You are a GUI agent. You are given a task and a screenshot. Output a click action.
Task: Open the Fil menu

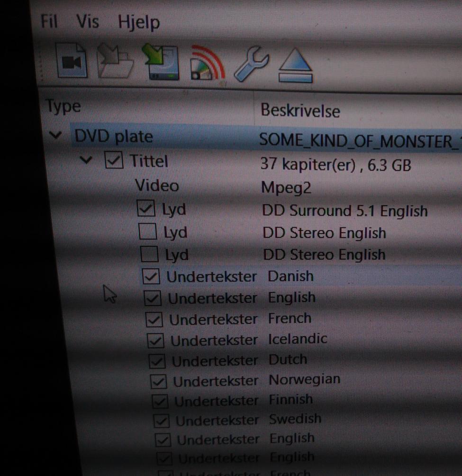pyautogui.click(x=49, y=21)
